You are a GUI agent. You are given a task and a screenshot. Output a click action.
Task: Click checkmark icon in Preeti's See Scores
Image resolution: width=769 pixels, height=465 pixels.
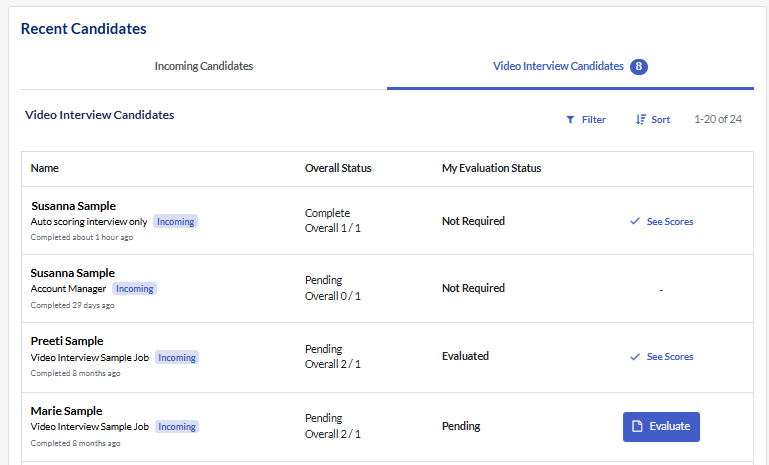[635, 357]
